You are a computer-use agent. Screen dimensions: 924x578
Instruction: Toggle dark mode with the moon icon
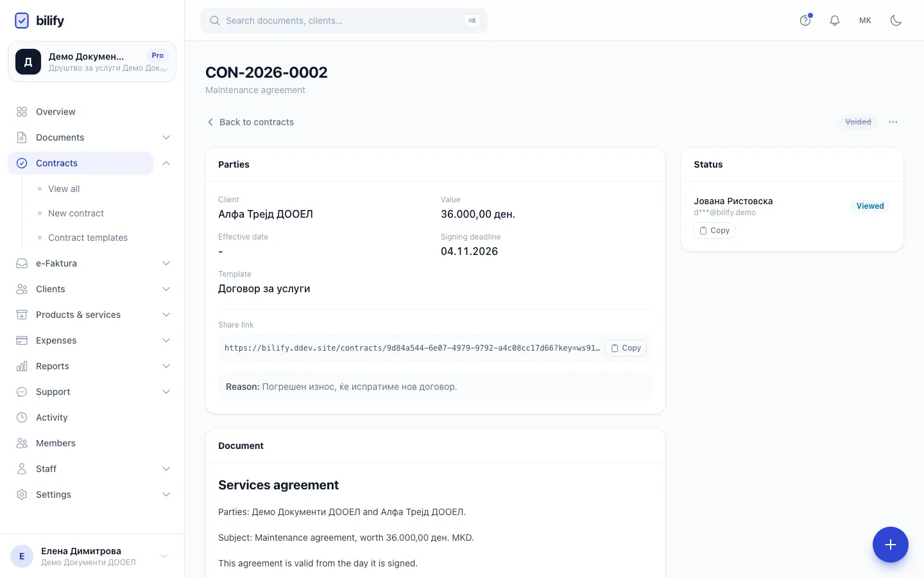click(x=896, y=21)
